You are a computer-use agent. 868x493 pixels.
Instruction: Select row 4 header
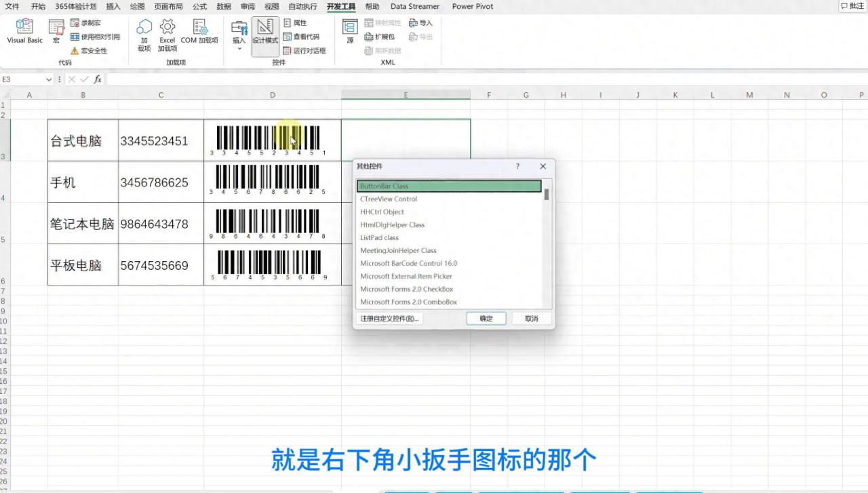click(x=4, y=182)
